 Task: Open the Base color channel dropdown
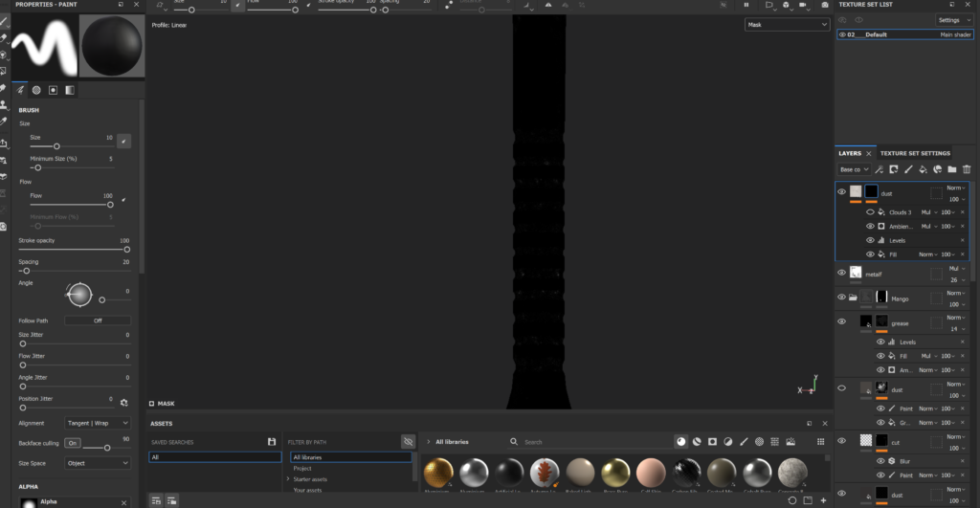(854, 169)
